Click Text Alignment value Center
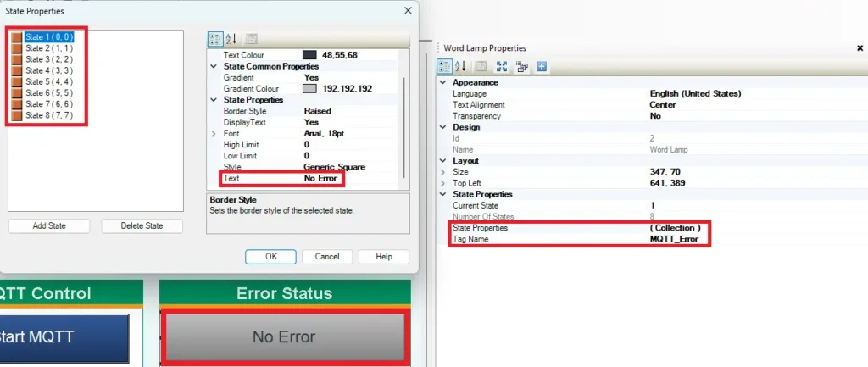The height and width of the screenshot is (367, 868). [x=663, y=104]
